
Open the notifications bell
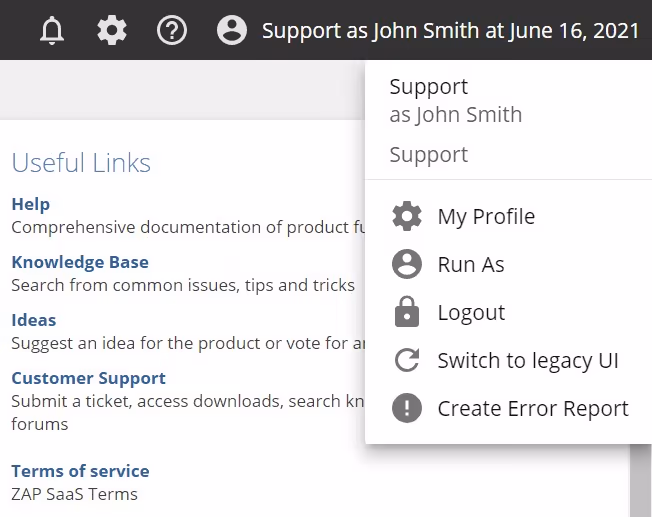click(52, 31)
